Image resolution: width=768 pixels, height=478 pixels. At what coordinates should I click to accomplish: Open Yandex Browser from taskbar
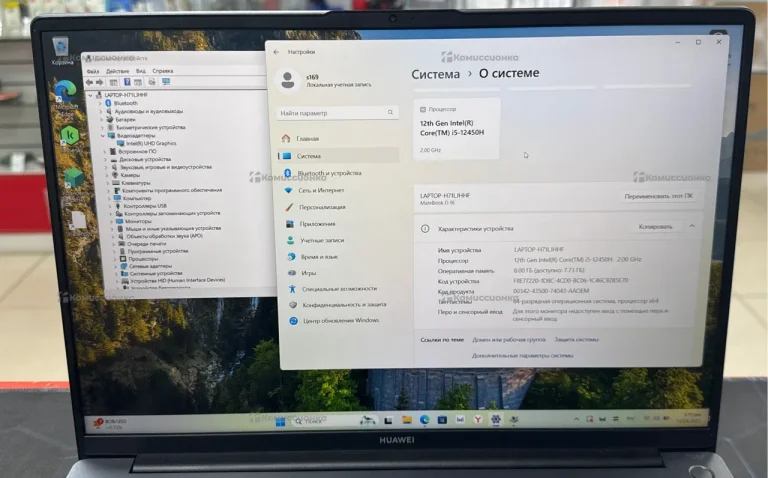click(478, 419)
